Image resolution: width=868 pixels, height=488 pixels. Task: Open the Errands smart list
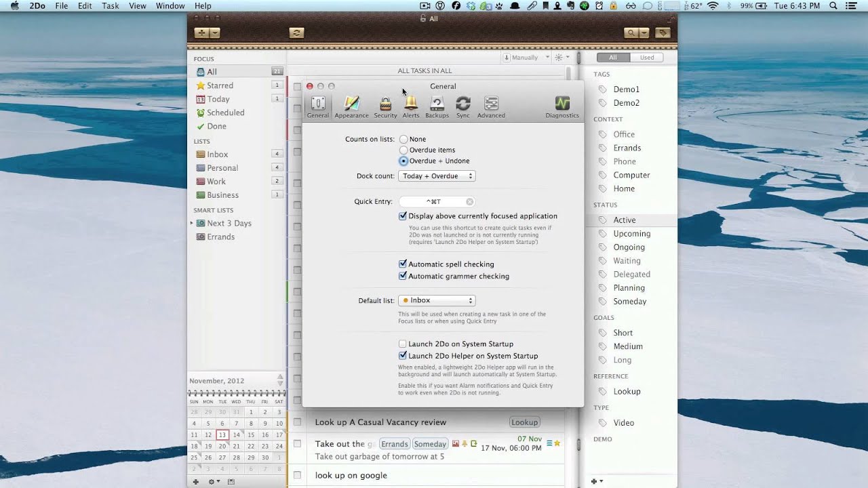(237, 237)
